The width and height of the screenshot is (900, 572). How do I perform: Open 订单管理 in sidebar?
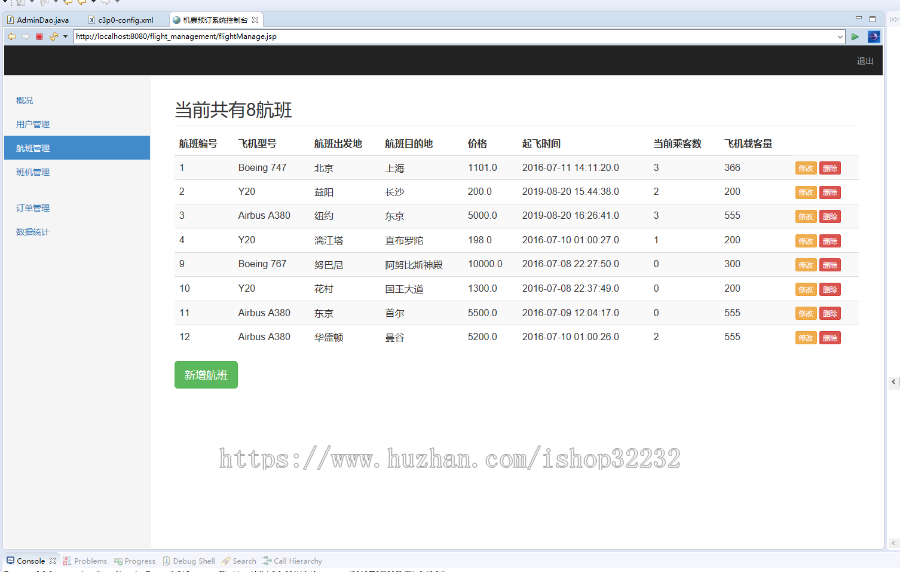coord(33,208)
